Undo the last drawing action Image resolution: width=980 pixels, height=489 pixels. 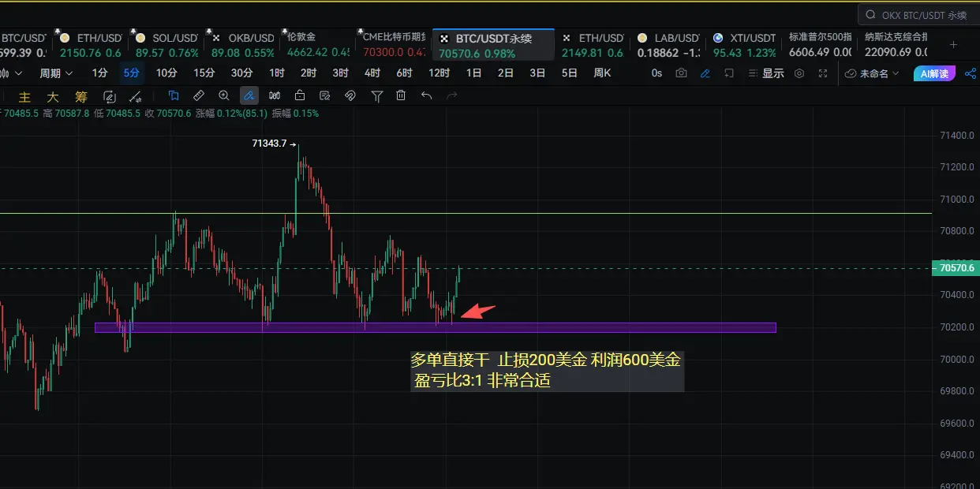tap(426, 95)
